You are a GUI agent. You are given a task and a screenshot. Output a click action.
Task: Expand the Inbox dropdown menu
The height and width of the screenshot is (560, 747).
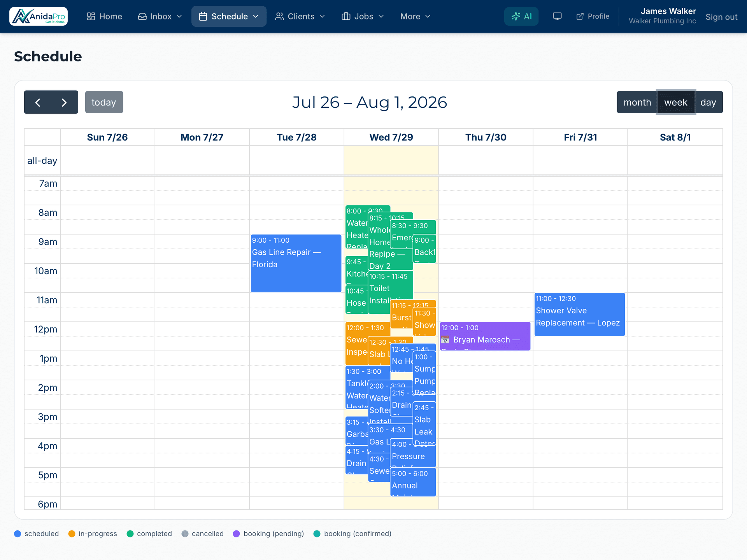coord(160,16)
